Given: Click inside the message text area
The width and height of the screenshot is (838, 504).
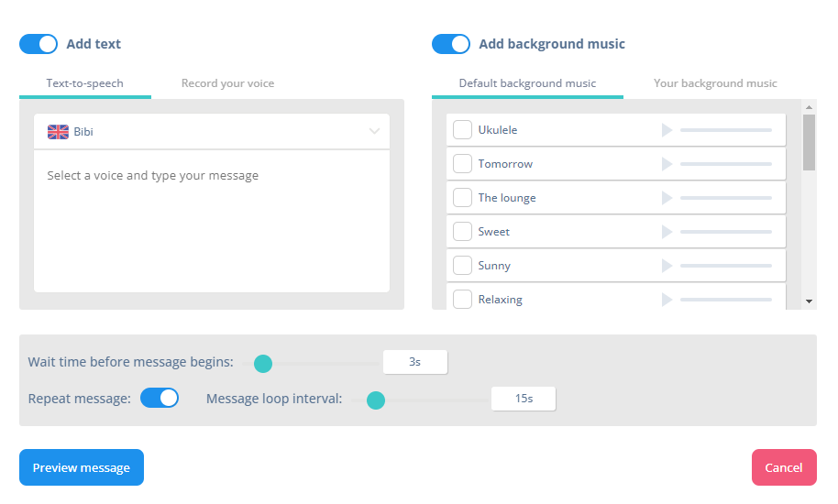Looking at the screenshot, I should 212,221.
